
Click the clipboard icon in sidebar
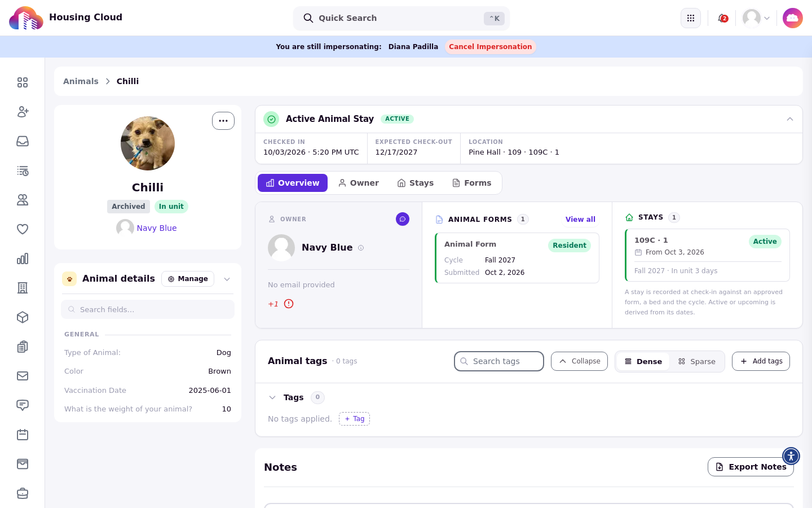pos(23,347)
